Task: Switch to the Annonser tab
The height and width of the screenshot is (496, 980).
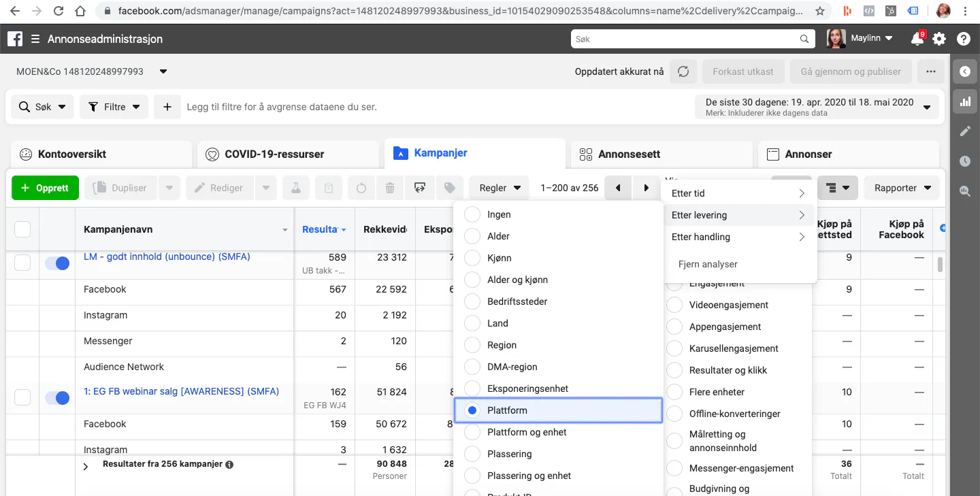Action: pos(848,154)
